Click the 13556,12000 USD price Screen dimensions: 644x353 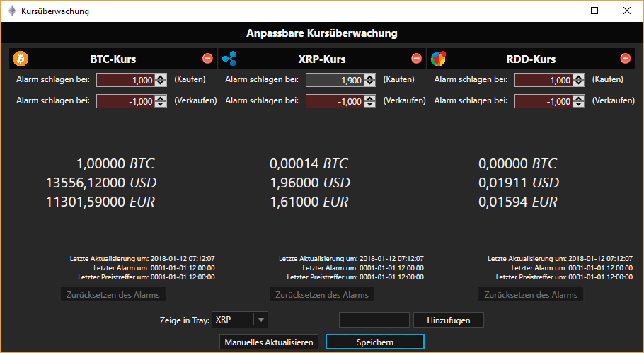101,183
